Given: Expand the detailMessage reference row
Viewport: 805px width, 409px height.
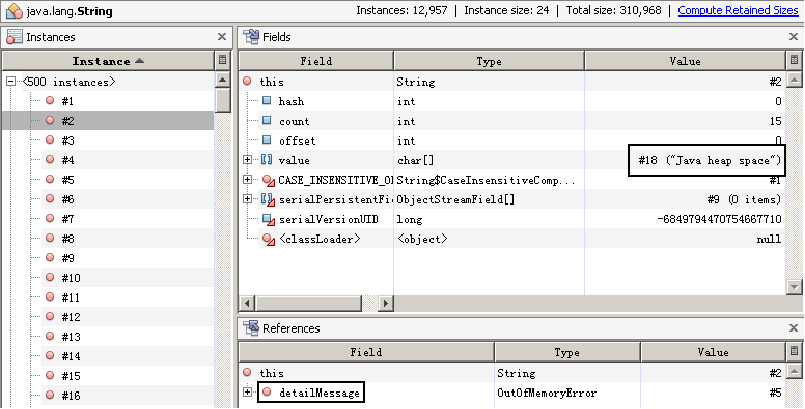Looking at the screenshot, I should point(247,392).
